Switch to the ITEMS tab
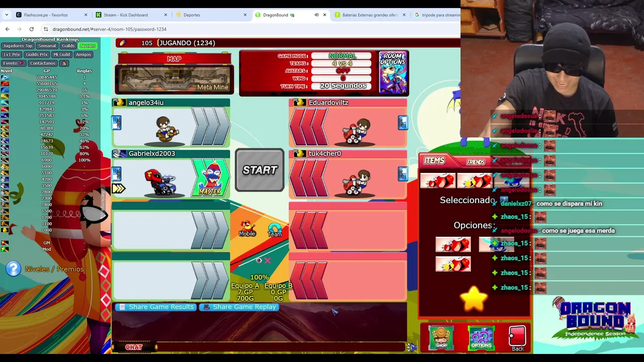 pyautogui.click(x=434, y=161)
